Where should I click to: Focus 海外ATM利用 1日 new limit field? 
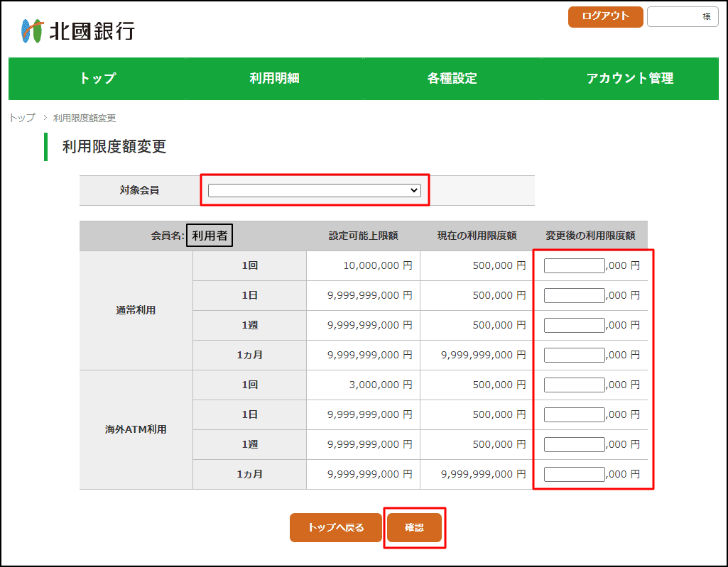coord(574,414)
